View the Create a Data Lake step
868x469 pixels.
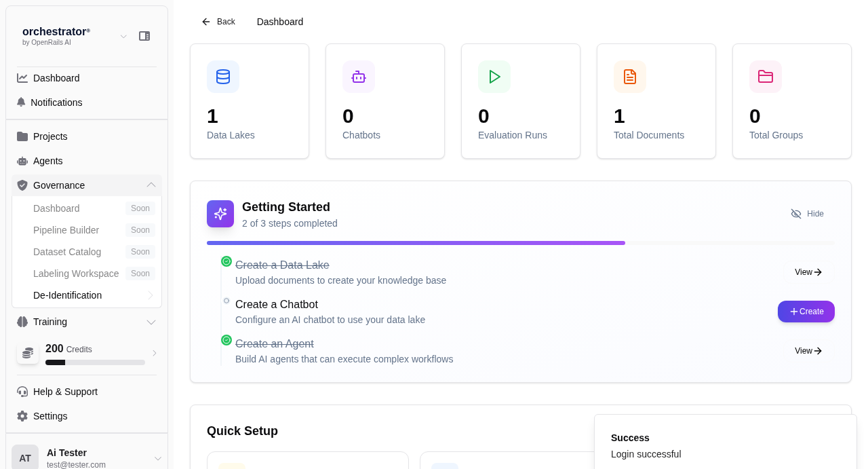807,272
